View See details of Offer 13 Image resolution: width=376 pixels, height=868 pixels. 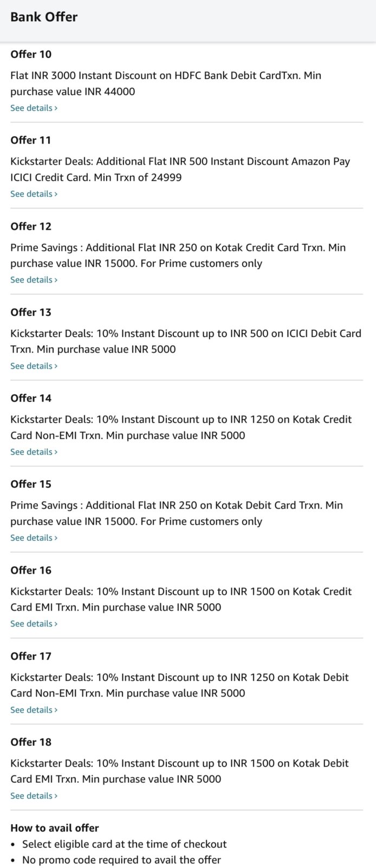coord(34,366)
